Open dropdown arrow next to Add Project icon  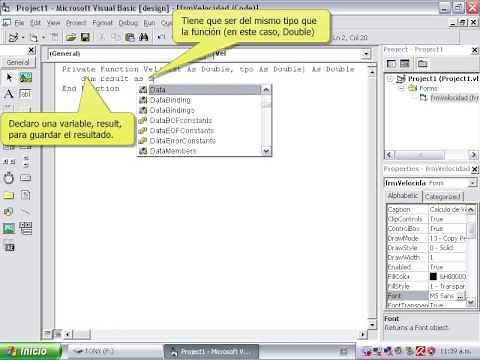[x=23, y=37]
